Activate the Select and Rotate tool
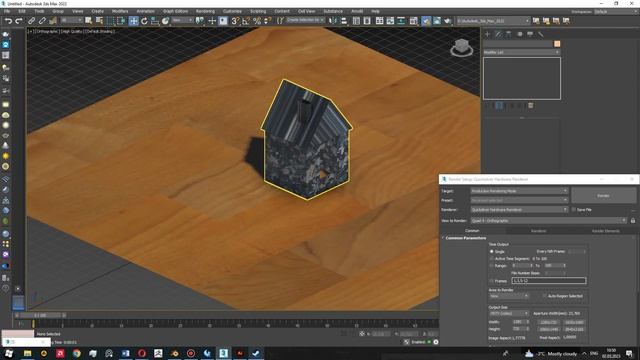The image size is (640, 360). 144,21
